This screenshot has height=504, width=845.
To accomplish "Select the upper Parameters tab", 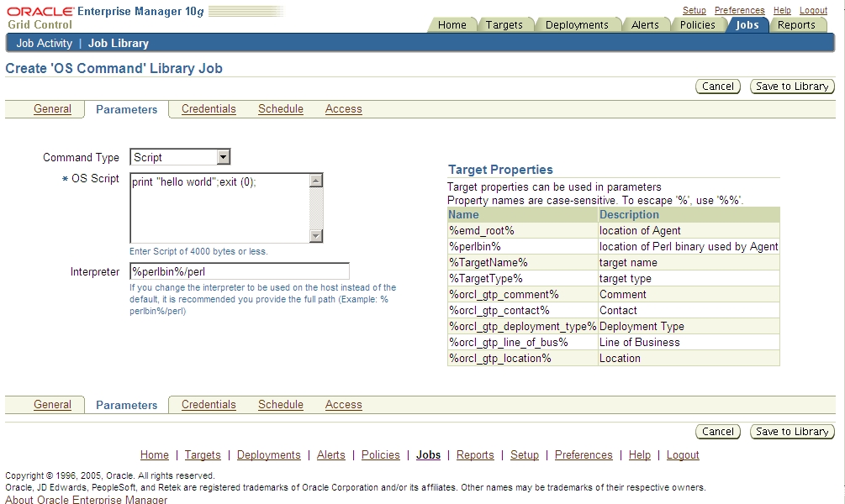I will 127,109.
